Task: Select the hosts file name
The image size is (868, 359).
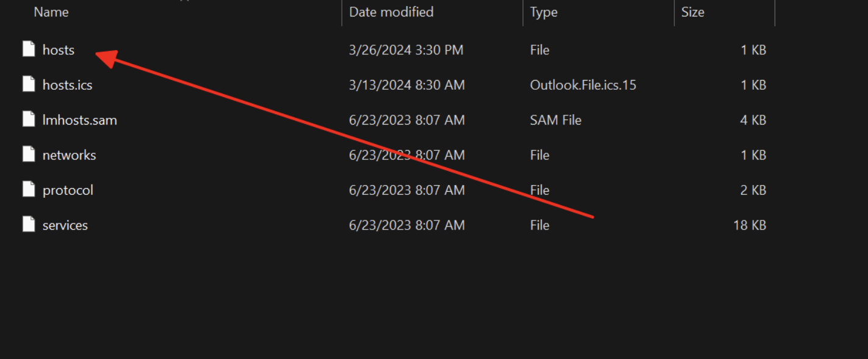Action: coord(59,50)
